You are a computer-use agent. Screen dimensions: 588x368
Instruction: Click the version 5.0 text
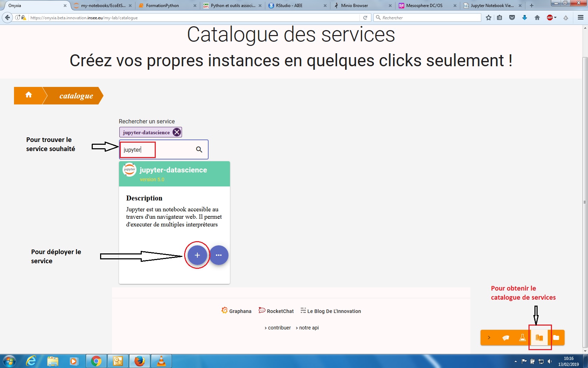[152, 179]
